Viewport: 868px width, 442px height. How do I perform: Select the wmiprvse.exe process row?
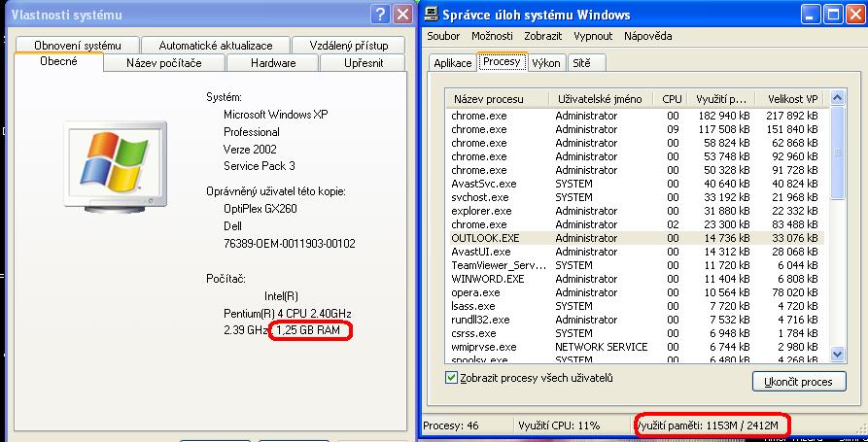coord(635,347)
